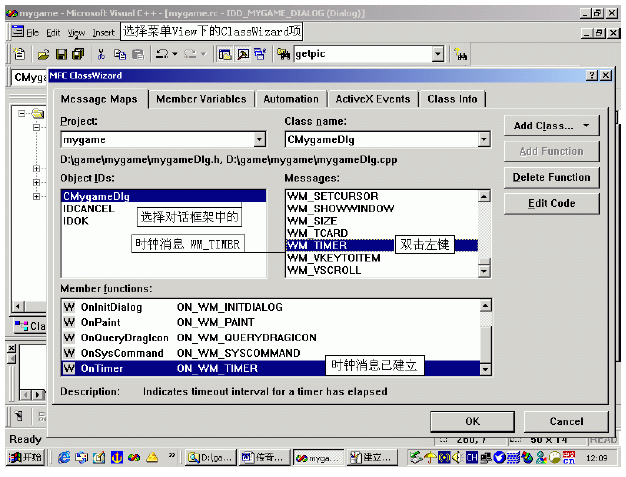Click the Save All toolbar icon
Screen dimensions: 626x477
[x=78, y=54]
